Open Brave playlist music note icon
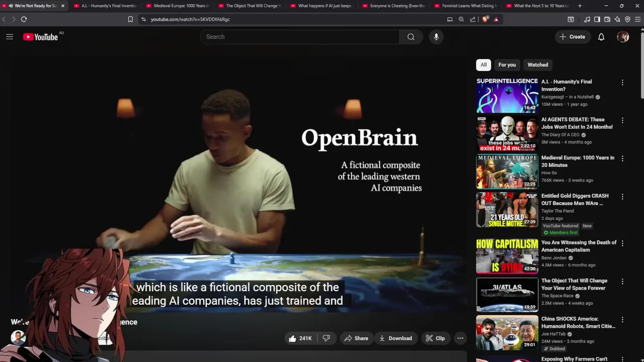The height and width of the screenshot is (362, 644). coord(587,19)
